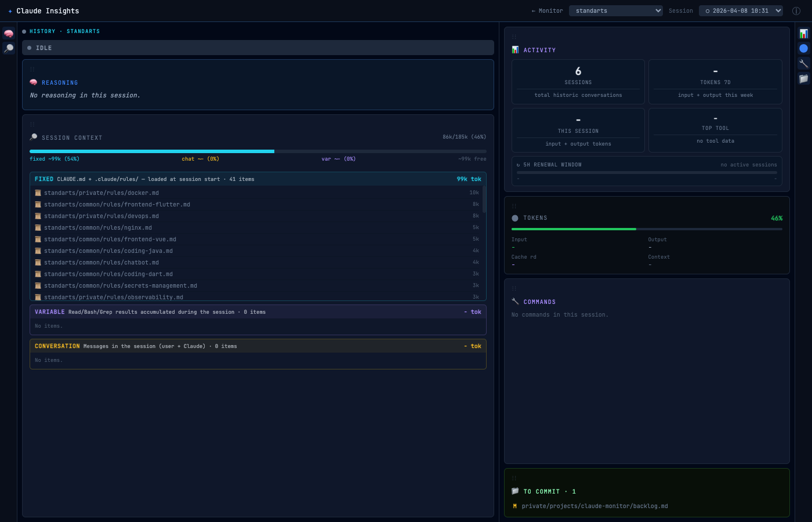
Task: Grab the Session Context panel drag handle
Action: click(x=32, y=124)
